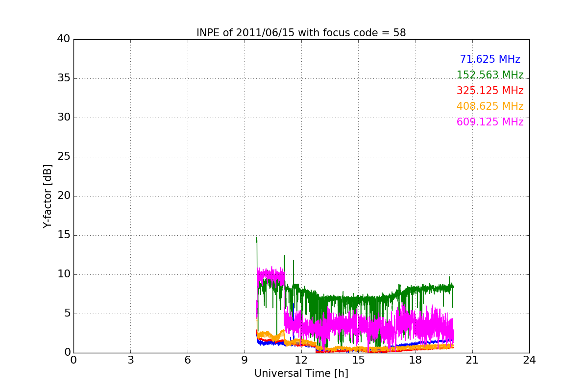Select the 609.125 MHz legend label
The height and width of the screenshot is (392, 588).
pos(490,122)
